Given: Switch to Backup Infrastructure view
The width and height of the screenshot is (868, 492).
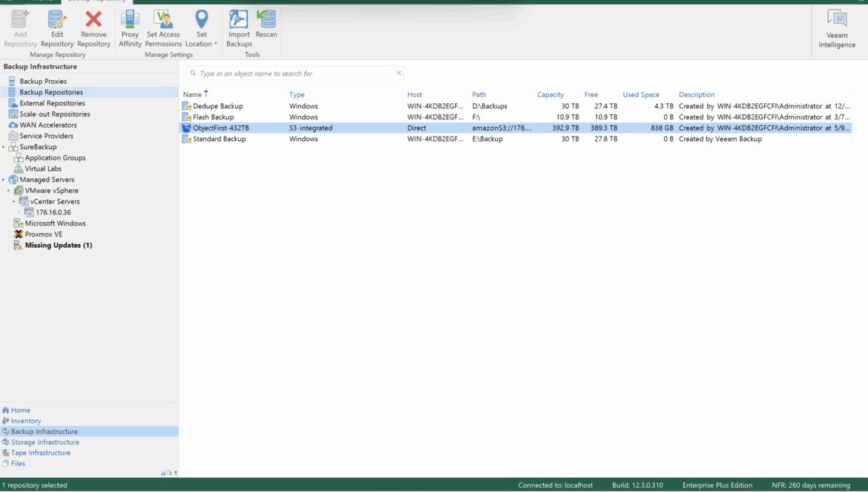Looking at the screenshot, I should pyautogui.click(x=45, y=432).
